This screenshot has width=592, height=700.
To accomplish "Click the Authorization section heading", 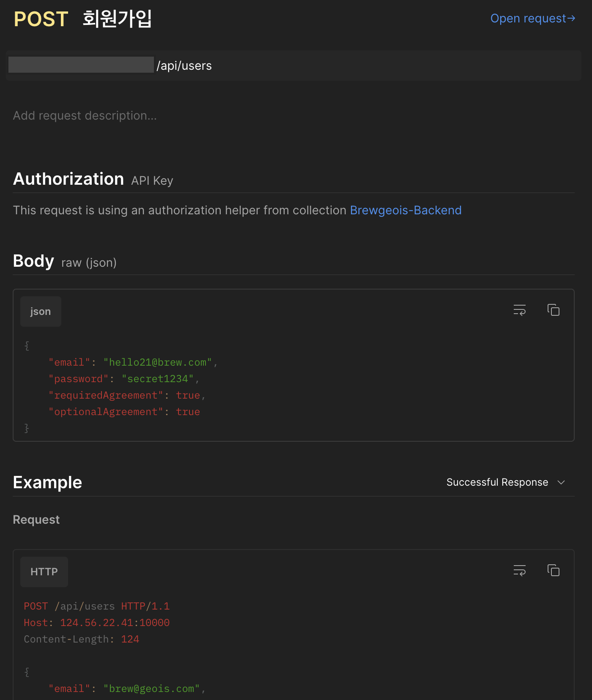I will click(69, 179).
